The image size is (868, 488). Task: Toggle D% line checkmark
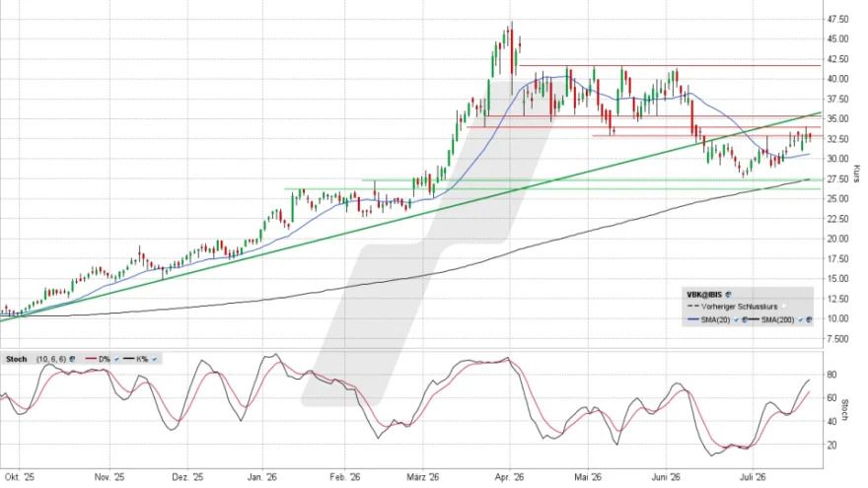116,359
